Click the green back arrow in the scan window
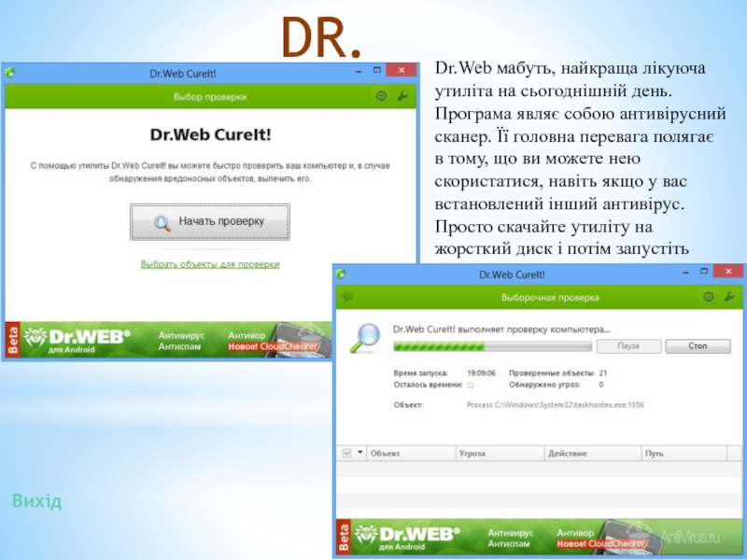Screen dimensions: 747x560 (x=347, y=297)
